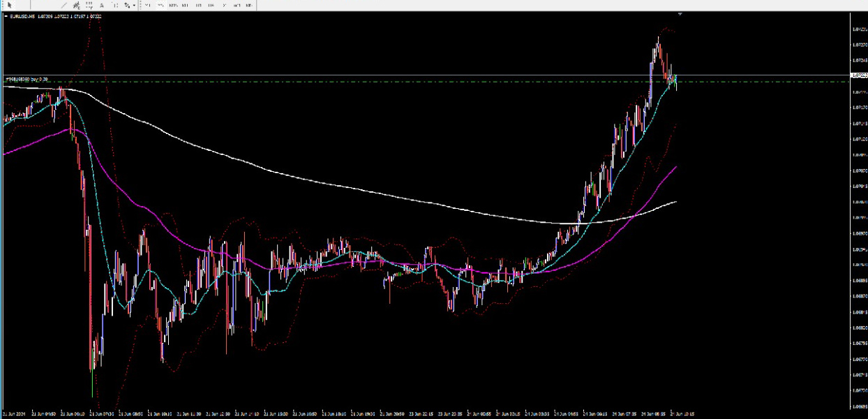Switch chart to MN timeframe

click(248, 5)
